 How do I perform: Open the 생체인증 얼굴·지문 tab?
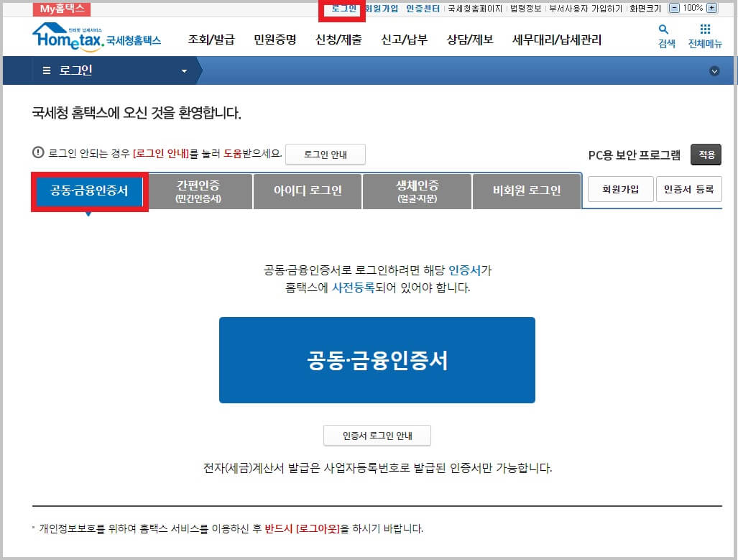(417, 191)
